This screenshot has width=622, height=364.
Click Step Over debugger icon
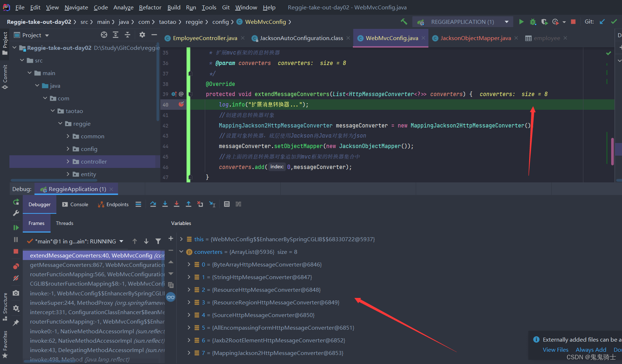coord(153,204)
